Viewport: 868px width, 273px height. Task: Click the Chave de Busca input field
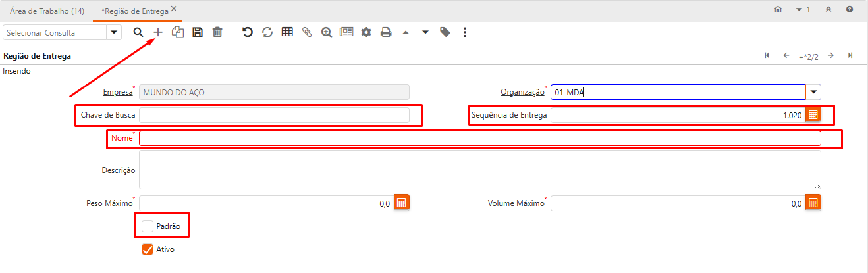[274, 115]
